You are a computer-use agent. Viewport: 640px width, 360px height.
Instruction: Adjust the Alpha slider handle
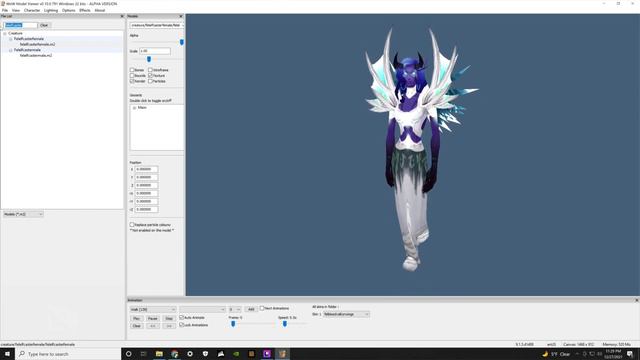(182, 42)
